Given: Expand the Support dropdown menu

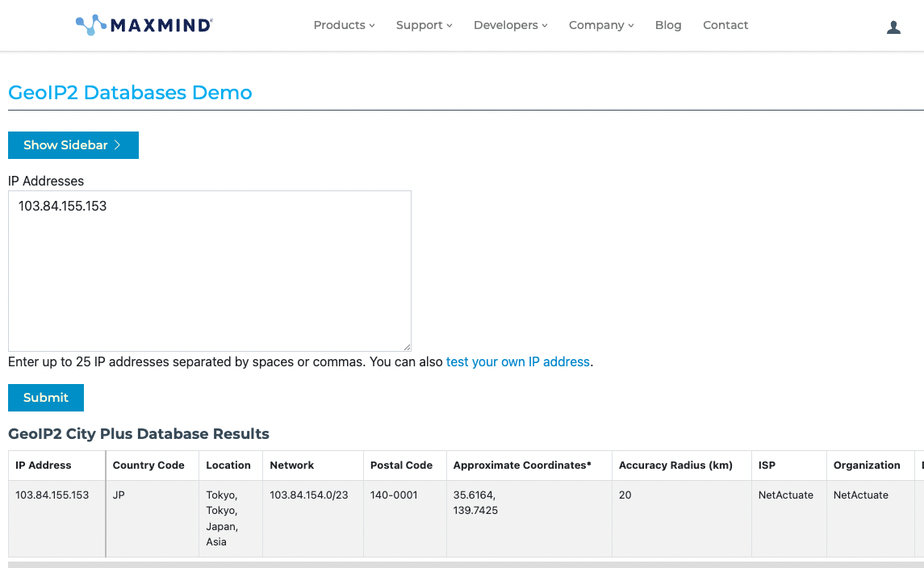Looking at the screenshot, I should coord(424,25).
